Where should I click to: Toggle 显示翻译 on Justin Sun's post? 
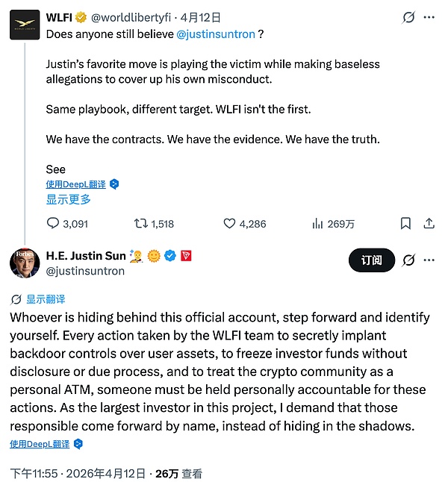click(x=38, y=299)
